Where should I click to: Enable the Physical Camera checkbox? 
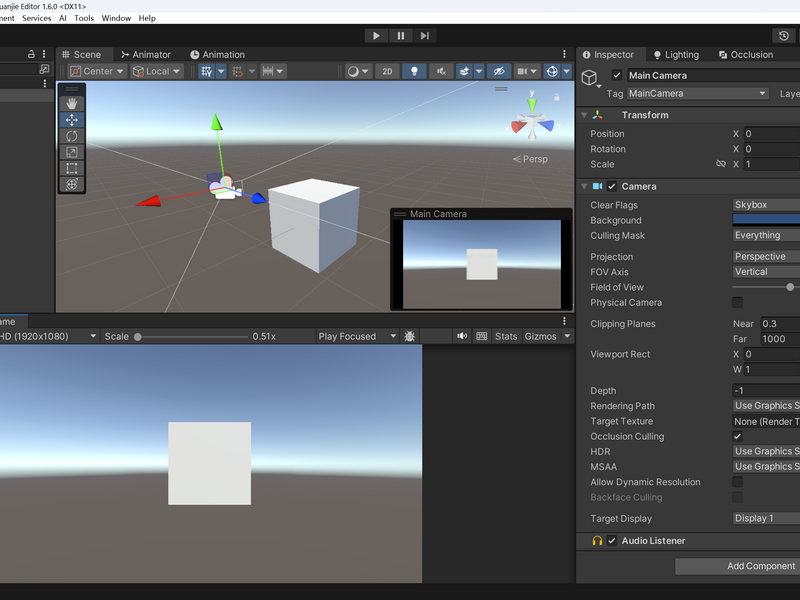coord(737,303)
